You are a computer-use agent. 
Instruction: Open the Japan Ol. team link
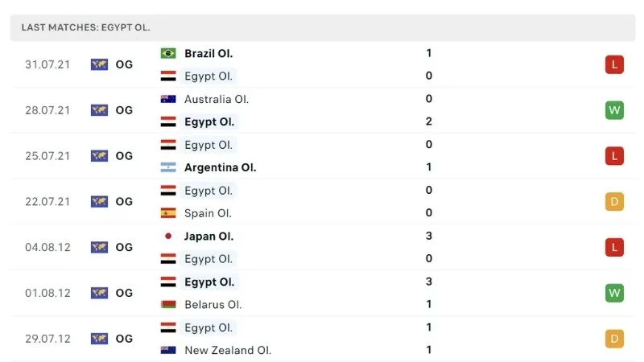pos(209,237)
